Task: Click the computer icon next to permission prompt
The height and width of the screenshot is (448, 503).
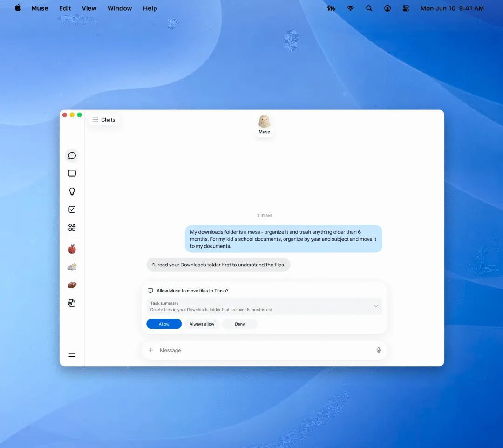Action: click(150, 291)
